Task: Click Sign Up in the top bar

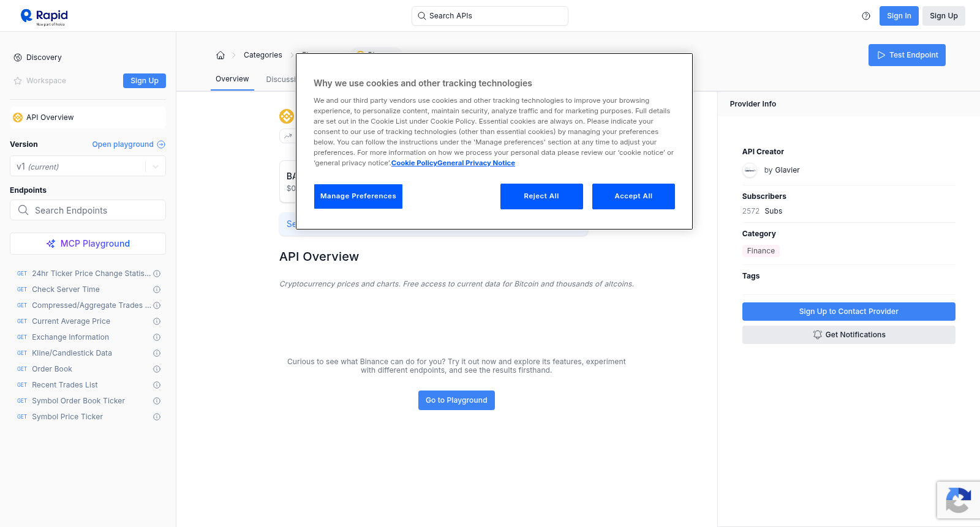Action: click(943, 16)
